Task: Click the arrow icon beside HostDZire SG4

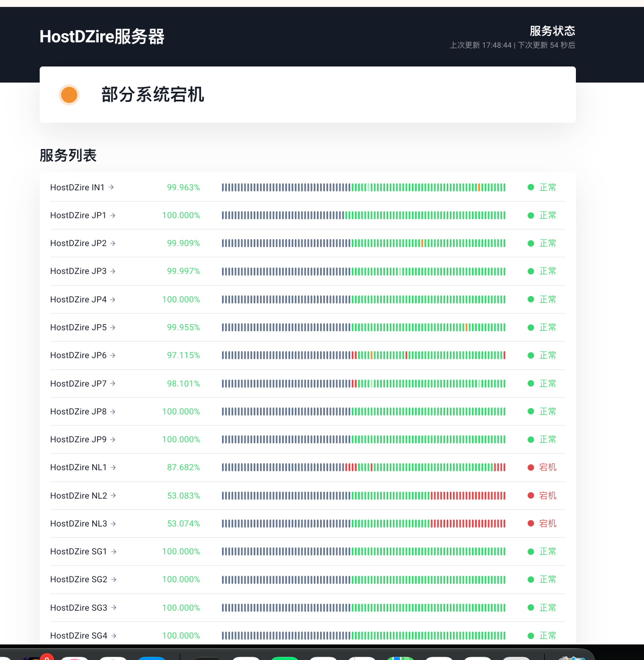Action: click(x=114, y=635)
